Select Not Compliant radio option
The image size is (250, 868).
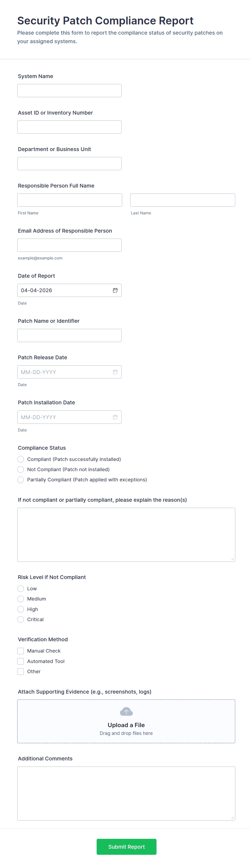click(21, 469)
